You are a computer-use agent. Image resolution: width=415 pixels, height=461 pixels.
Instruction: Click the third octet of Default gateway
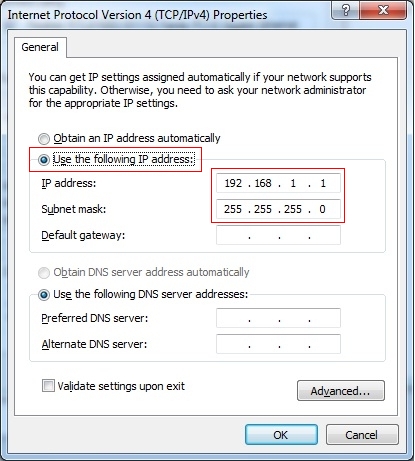pyautogui.click(x=294, y=235)
